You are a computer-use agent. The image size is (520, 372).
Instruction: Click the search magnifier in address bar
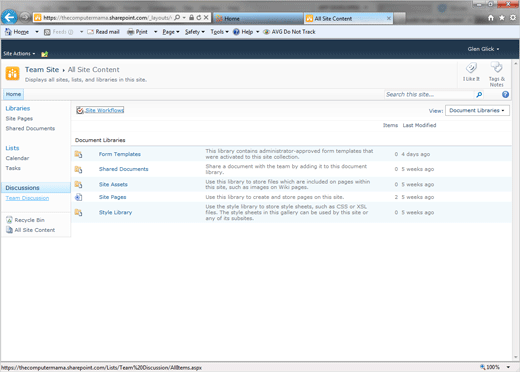[177, 17]
